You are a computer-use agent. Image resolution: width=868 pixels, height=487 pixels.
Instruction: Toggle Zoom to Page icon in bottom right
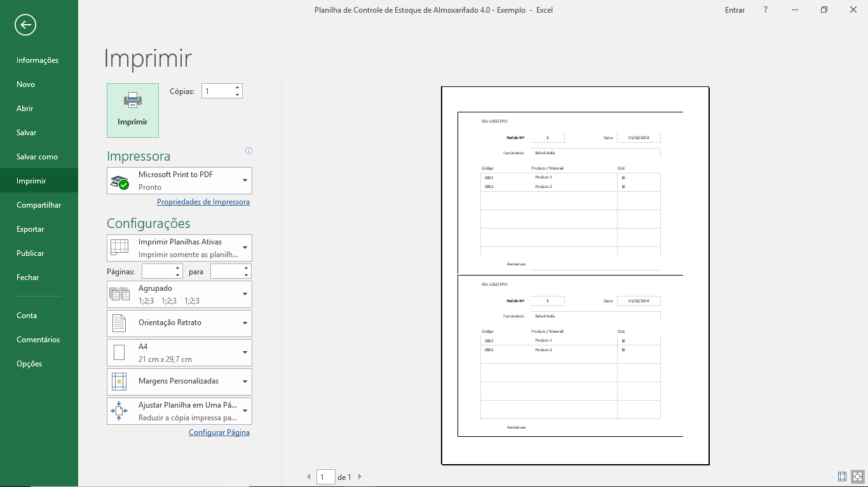point(857,476)
